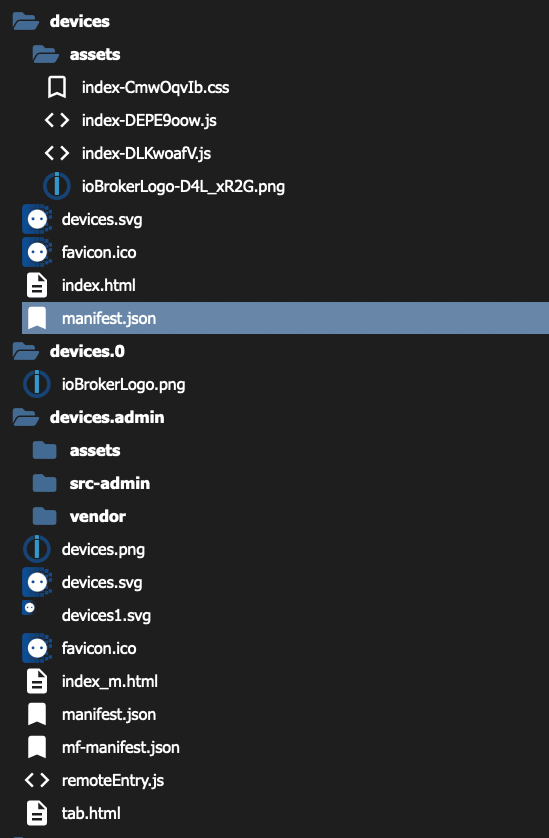Viewport: 549px width, 838px height.
Task: Collapse the open assets folder under devices
Action: click(45, 55)
